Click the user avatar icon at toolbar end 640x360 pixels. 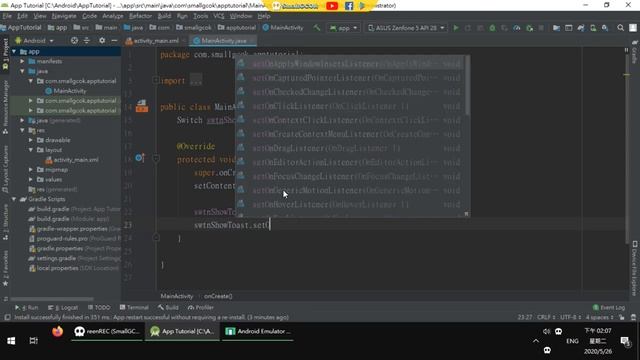[x=633, y=28]
